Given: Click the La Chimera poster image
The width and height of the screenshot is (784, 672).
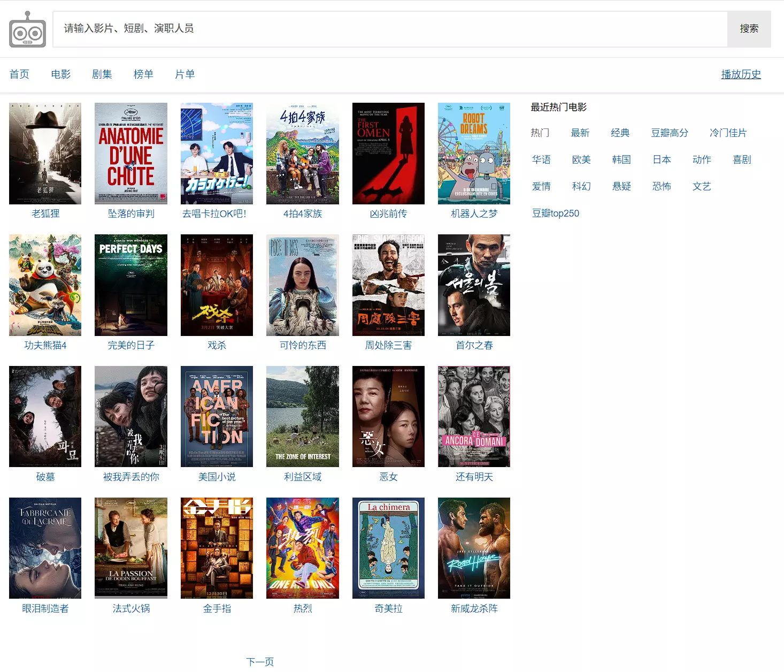Looking at the screenshot, I should [x=388, y=548].
